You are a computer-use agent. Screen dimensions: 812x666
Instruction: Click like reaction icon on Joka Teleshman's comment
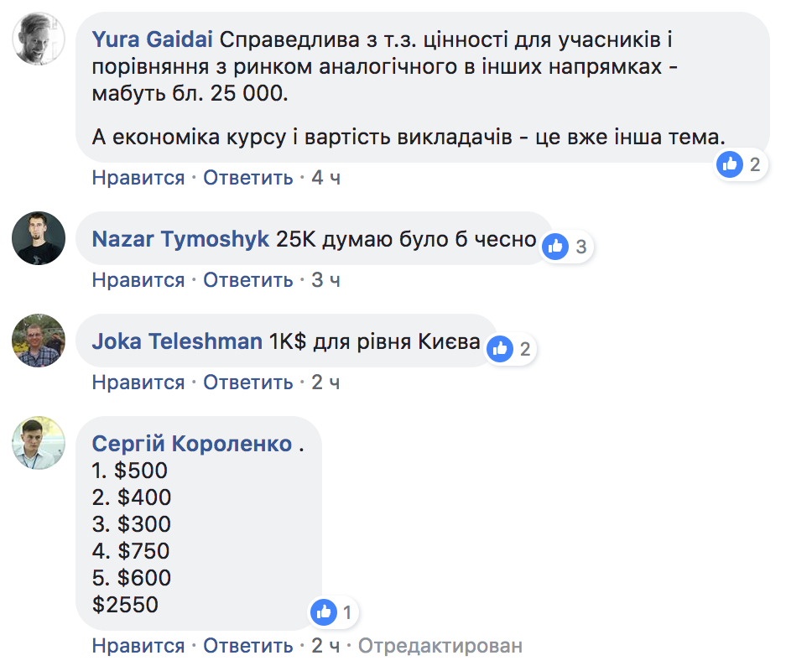point(501,349)
